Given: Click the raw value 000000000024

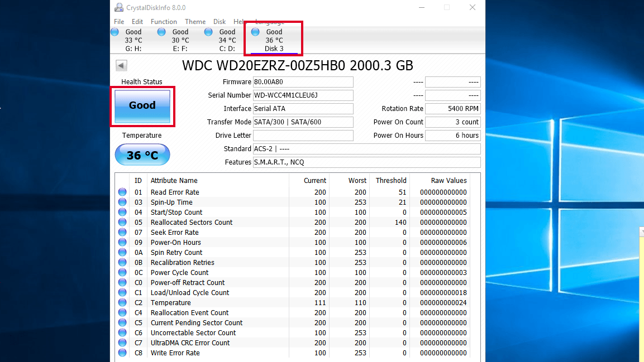Looking at the screenshot, I should coord(443,302).
